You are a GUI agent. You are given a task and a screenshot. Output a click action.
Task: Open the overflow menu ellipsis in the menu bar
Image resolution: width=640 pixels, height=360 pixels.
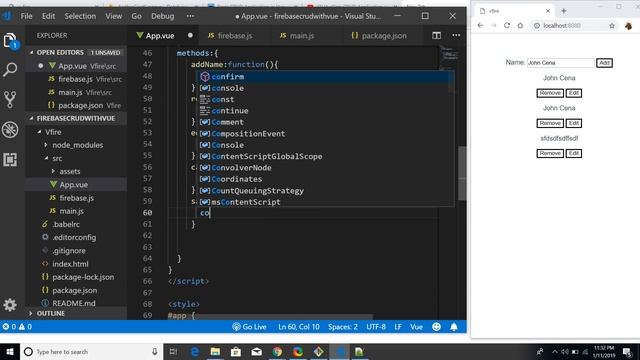tap(190, 16)
